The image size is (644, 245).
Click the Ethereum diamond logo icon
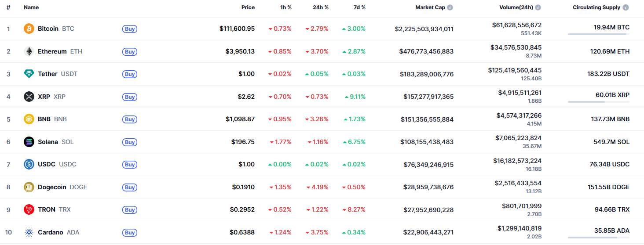coord(29,51)
